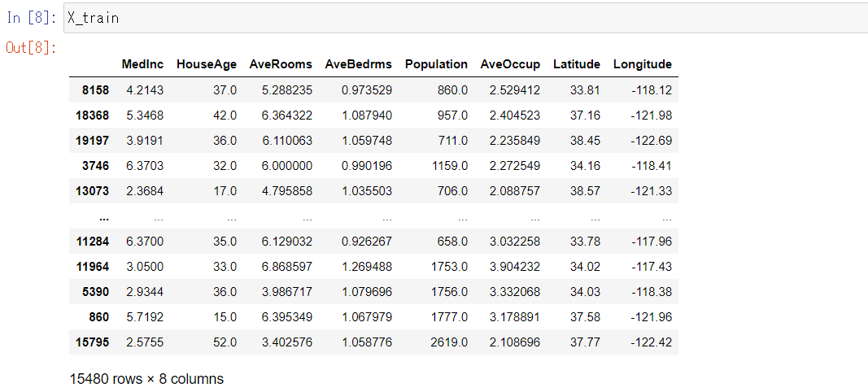
Task: Select the MedInc column header
Action: point(142,64)
